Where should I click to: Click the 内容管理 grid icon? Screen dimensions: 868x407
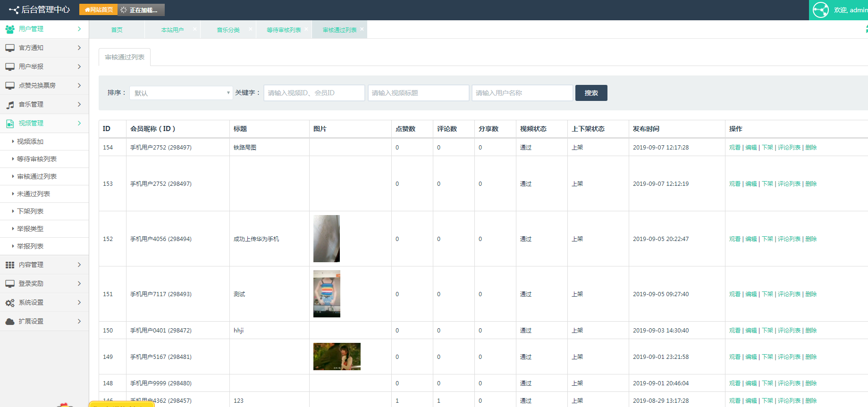(10, 265)
